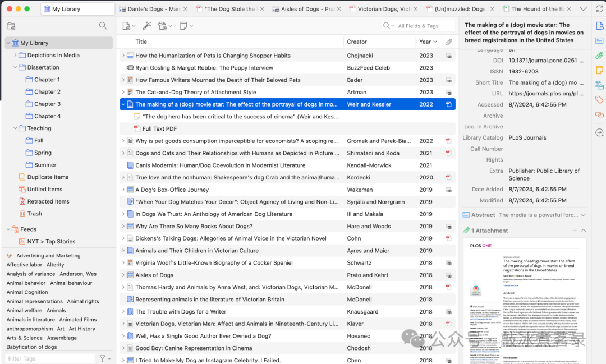Screen dimensions: 606x364
Task: Jump to Tags sidebar icon
Action: tap(599, 100)
